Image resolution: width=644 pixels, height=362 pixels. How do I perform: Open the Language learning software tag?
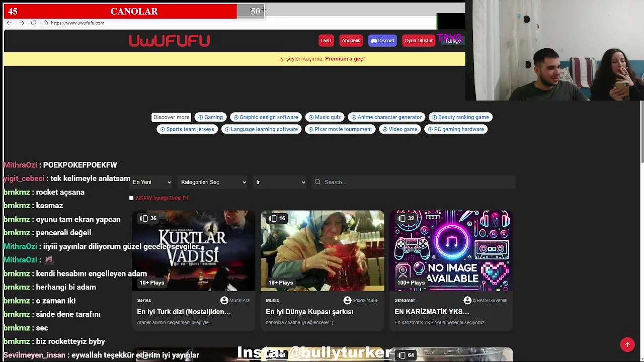tap(261, 129)
